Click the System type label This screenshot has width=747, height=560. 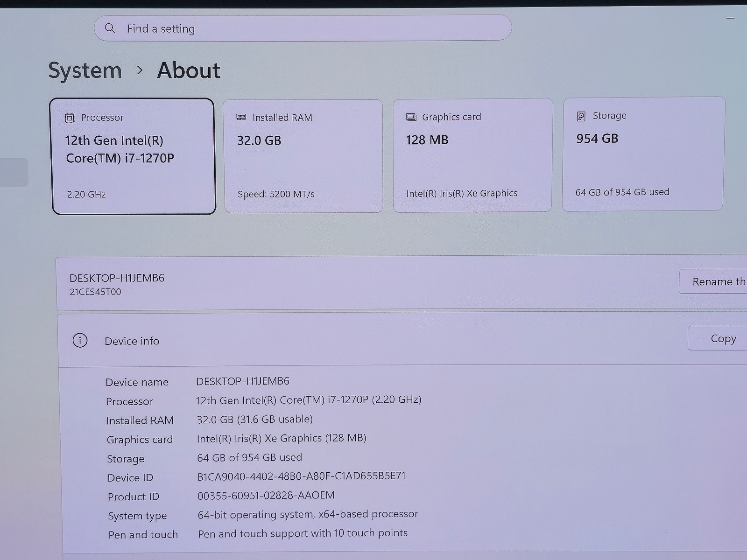137,516
